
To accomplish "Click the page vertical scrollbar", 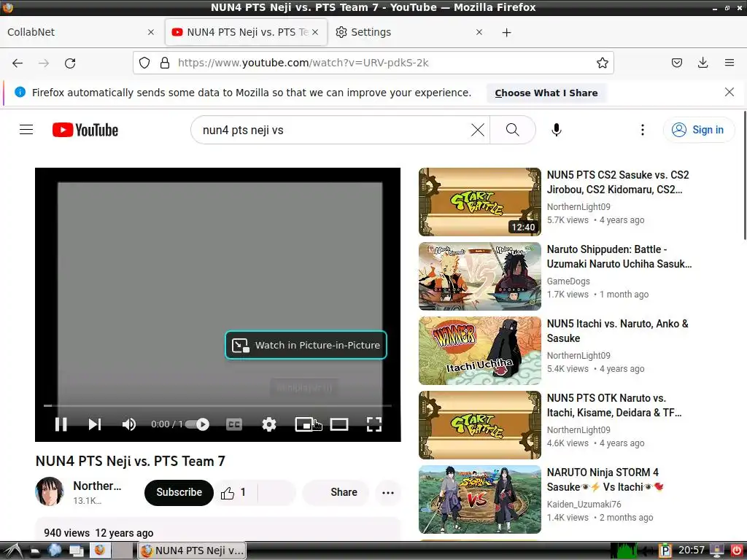I will click(744, 175).
